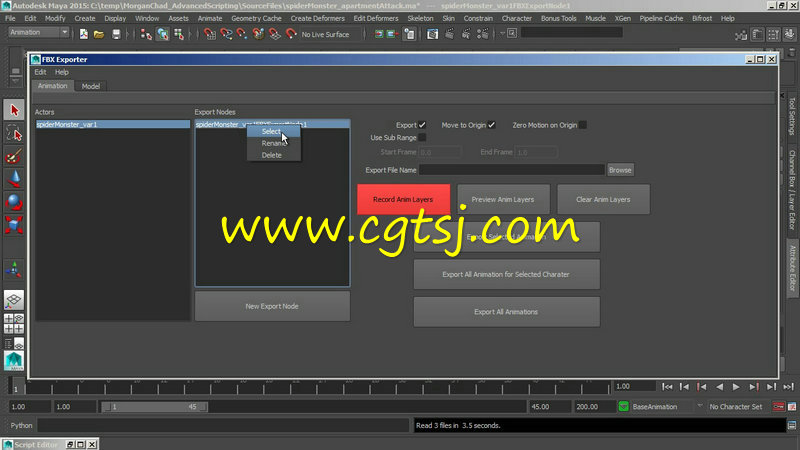Click the Auto Keyframe toggle icon
The image size is (800, 450).
coord(779,407)
